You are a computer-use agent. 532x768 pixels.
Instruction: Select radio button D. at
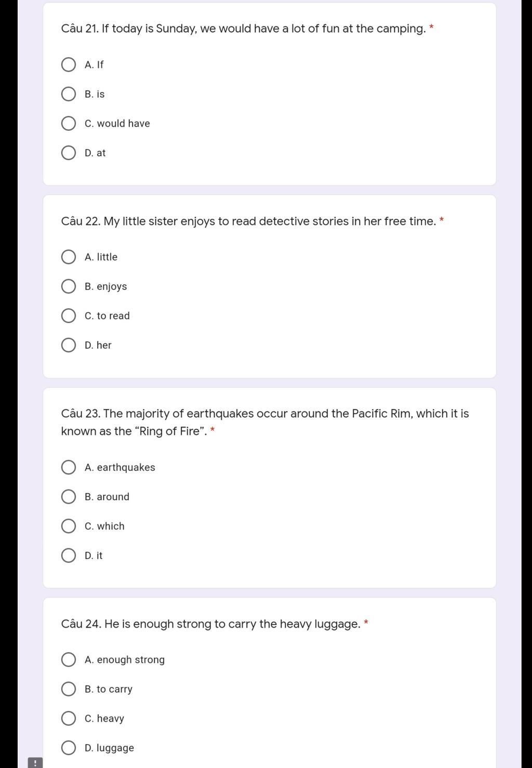[69, 153]
